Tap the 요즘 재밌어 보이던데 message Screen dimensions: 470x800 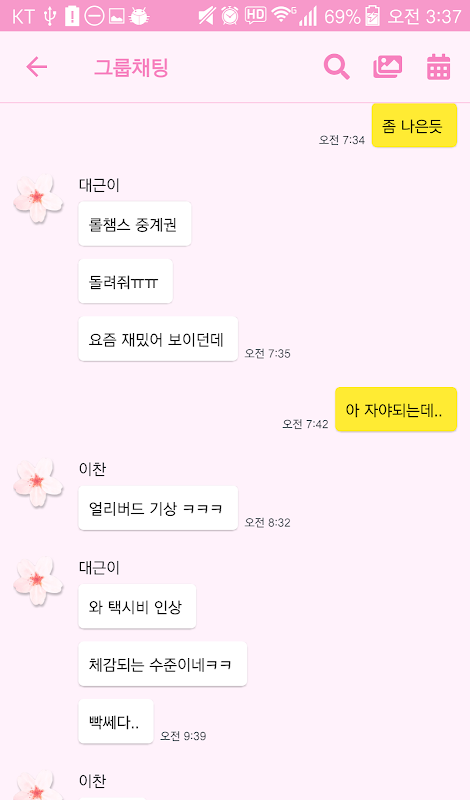158,339
